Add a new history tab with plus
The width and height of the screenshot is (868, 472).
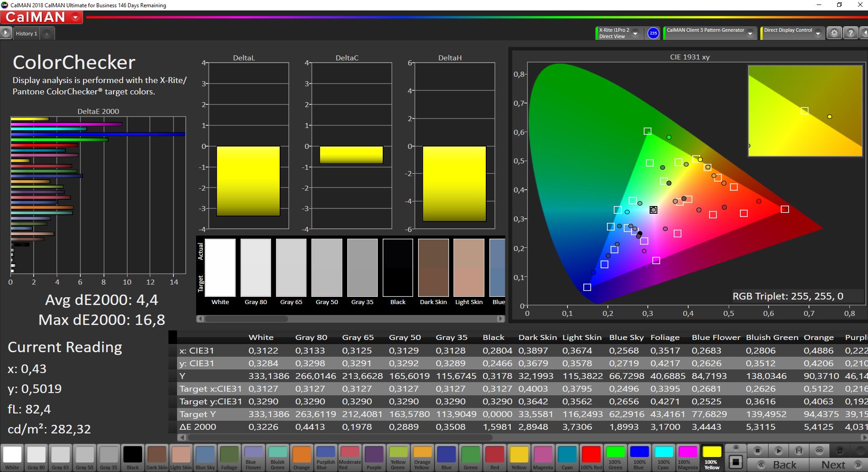[47, 34]
